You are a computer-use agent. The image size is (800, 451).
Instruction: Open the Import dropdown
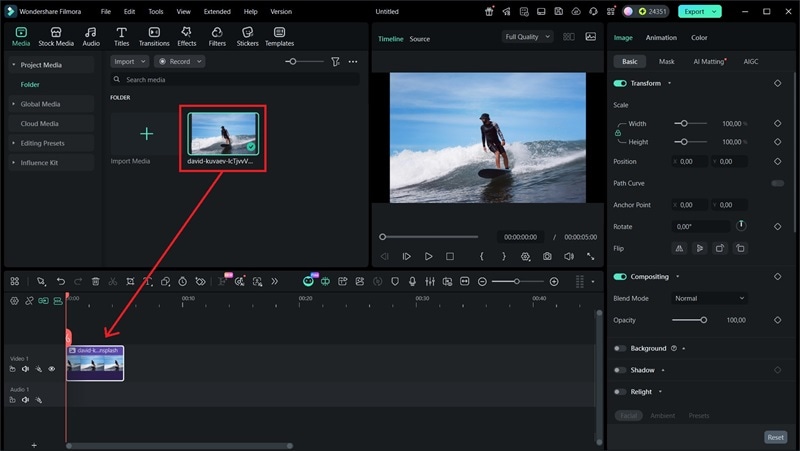[129, 62]
